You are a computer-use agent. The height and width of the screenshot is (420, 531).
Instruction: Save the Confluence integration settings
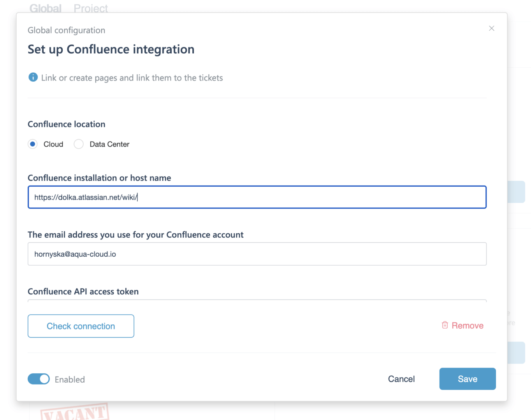coord(467,379)
